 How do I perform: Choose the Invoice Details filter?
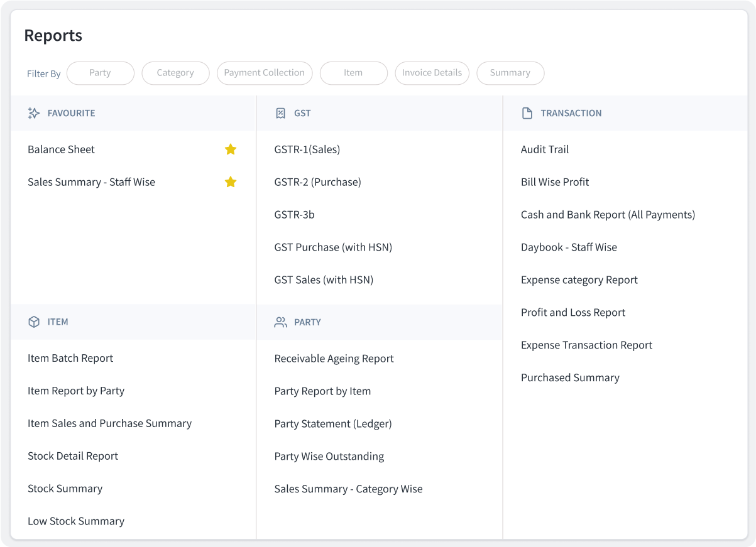[432, 73]
